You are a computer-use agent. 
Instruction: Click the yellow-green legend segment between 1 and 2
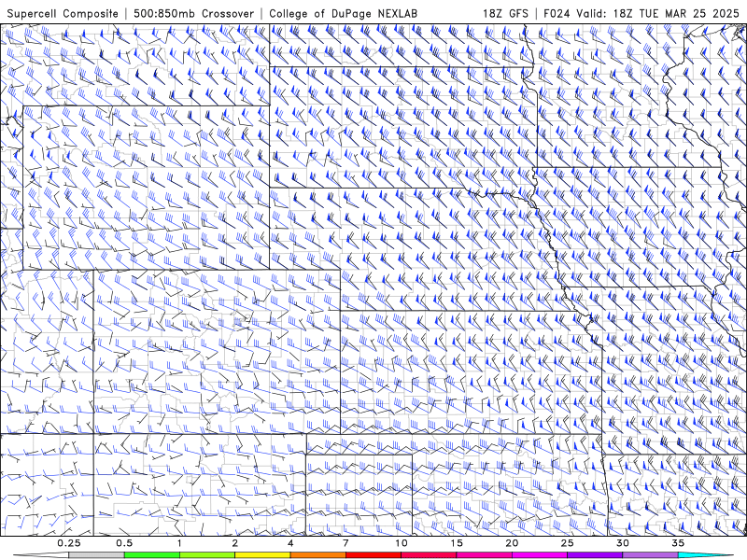pos(207,555)
